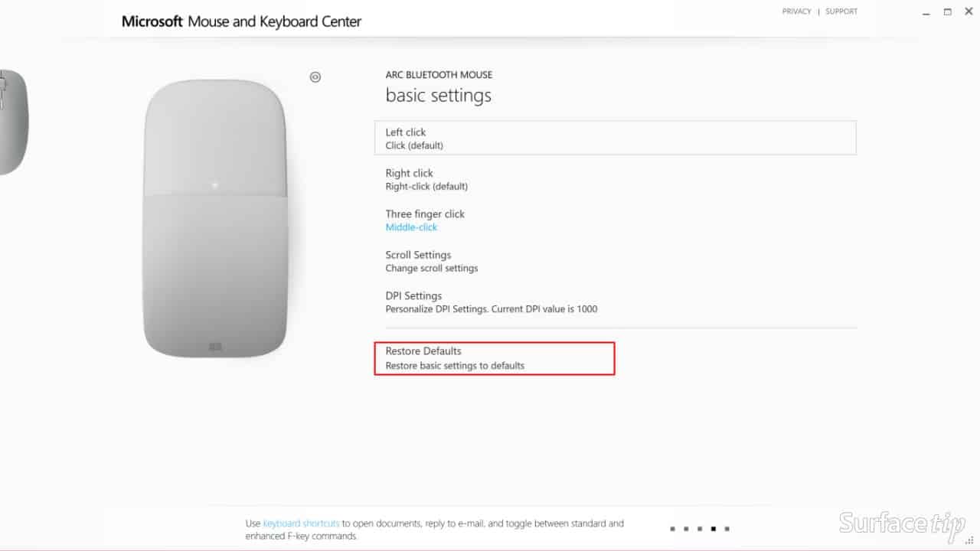The width and height of the screenshot is (980, 551).
Task: Click the window resize grip icon
Action: point(969,540)
